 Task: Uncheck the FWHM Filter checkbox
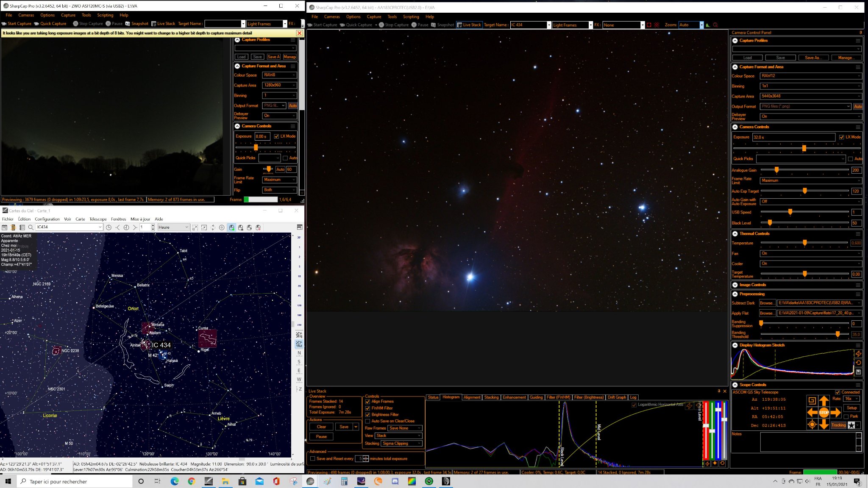[367, 408]
